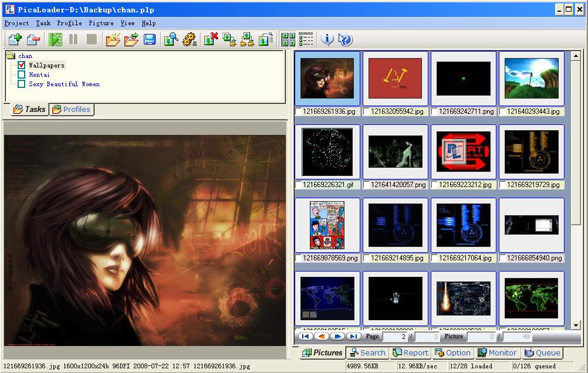View the Queue tab
This screenshot has width=588, height=373.
tap(543, 352)
